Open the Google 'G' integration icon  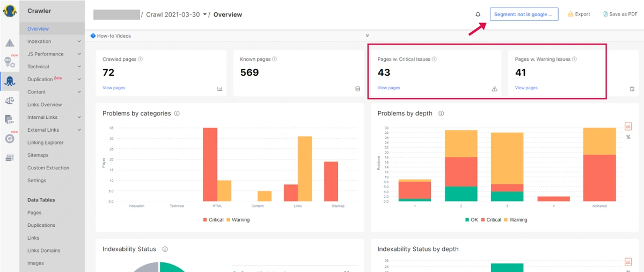point(10,139)
